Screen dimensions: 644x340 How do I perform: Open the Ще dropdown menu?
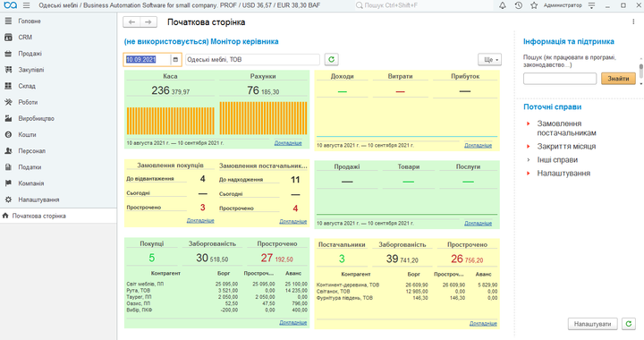coord(489,60)
